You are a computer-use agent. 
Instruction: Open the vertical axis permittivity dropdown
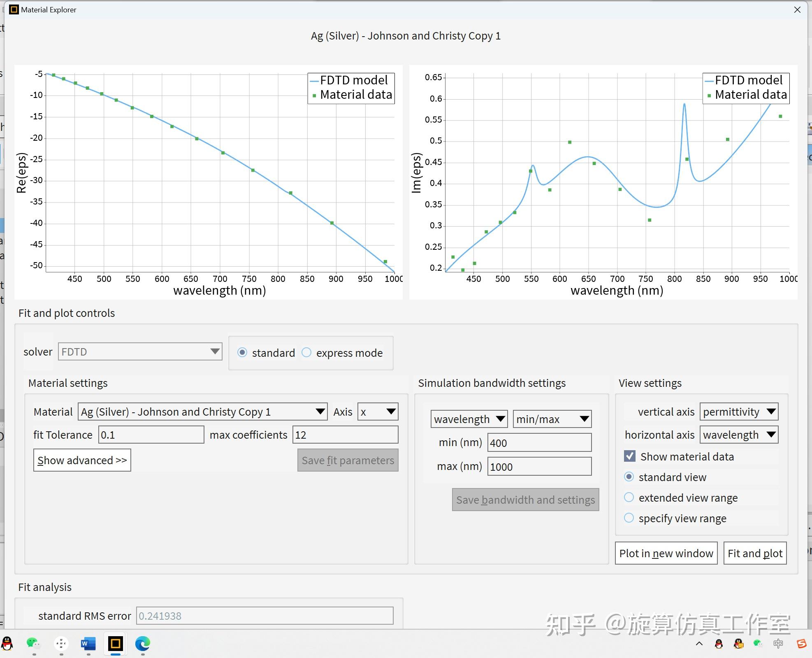pyautogui.click(x=739, y=412)
